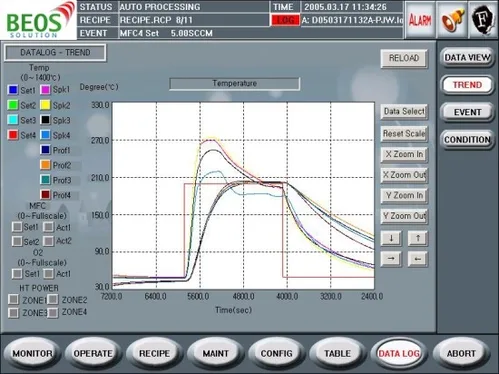Select the TREND tab
This screenshot has width=499, height=374.
coord(467,85)
